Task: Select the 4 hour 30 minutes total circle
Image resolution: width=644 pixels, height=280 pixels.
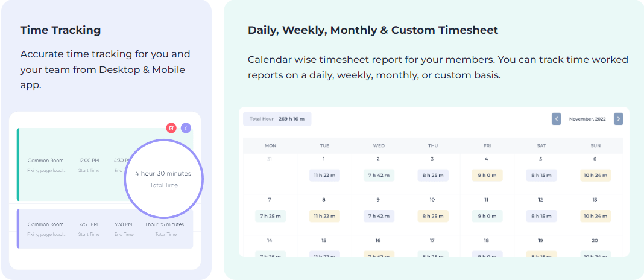Action: pyautogui.click(x=163, y=178)
